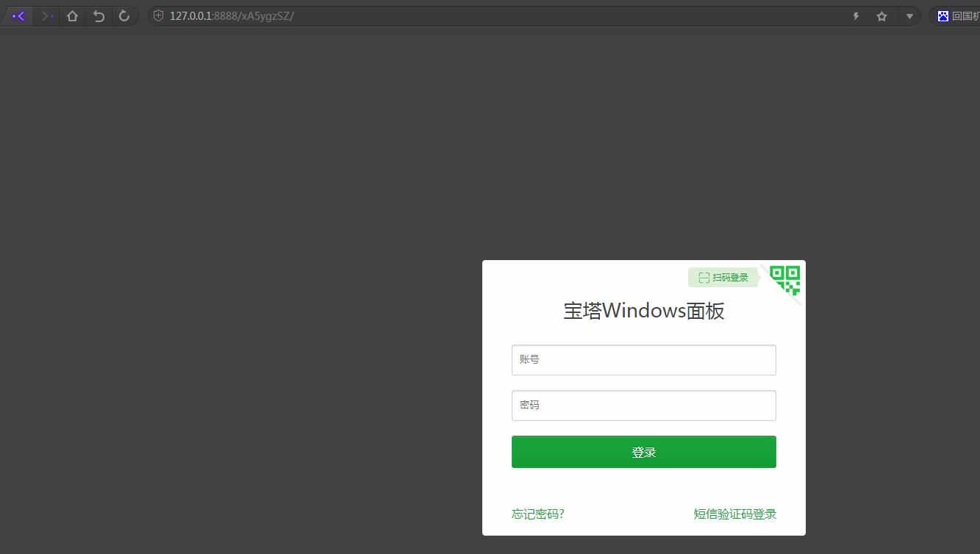The image size is (980, 554).
Task: Click the shield security icon in address bar
Action: point(158,15)
